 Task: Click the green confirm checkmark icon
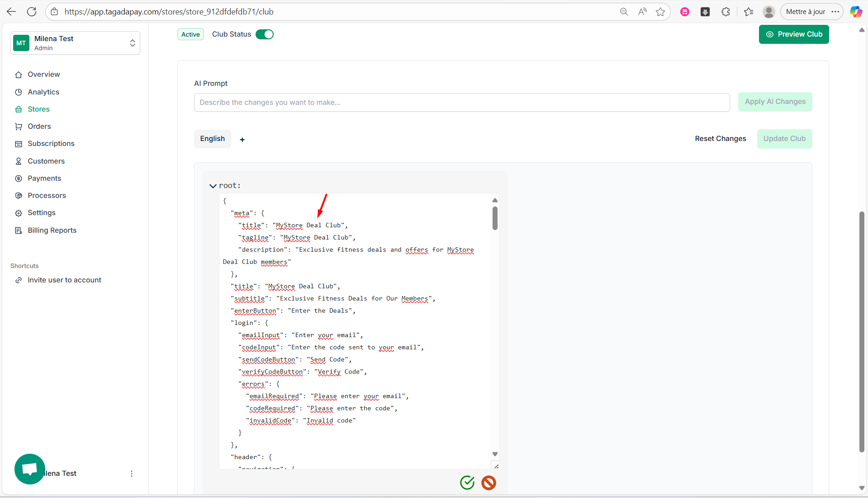pos(467,483)
